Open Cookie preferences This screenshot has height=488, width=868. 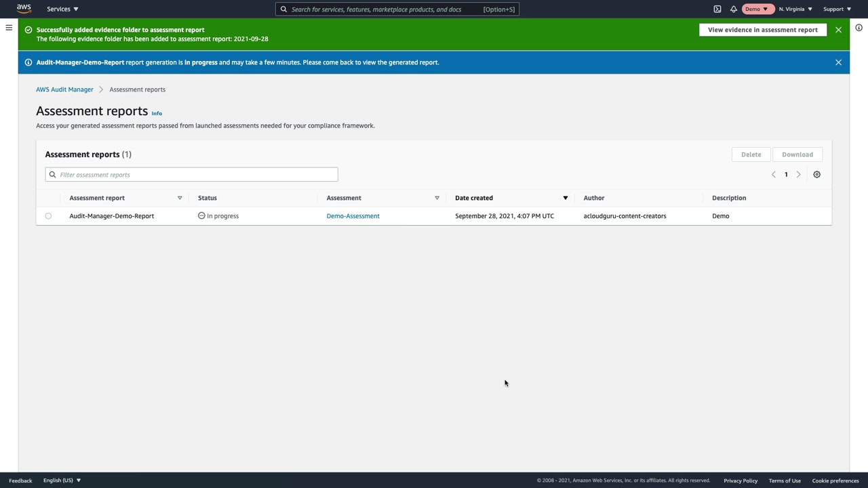point(835,481)
